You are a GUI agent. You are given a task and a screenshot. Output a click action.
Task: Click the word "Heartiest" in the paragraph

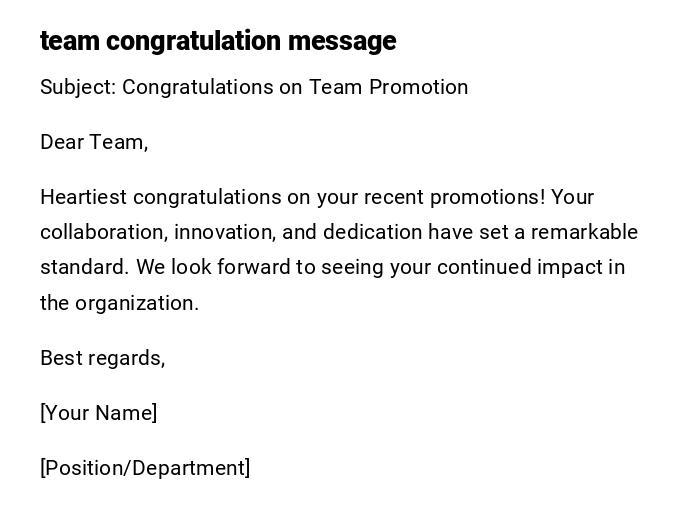coord(83,197)
